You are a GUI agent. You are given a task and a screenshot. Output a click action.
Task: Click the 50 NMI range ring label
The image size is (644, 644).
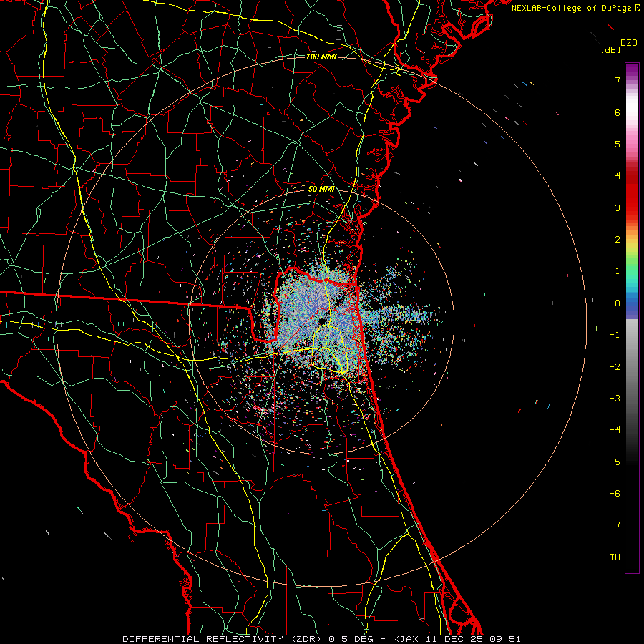point(321,190)
